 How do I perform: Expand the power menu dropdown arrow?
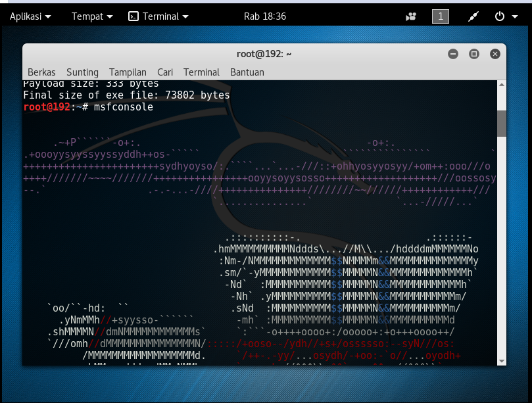[514, 16]
